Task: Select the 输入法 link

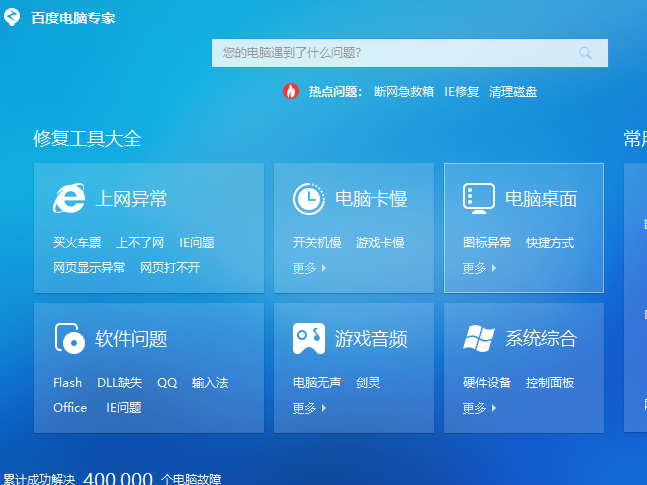Action: click(x=210, y=383)
